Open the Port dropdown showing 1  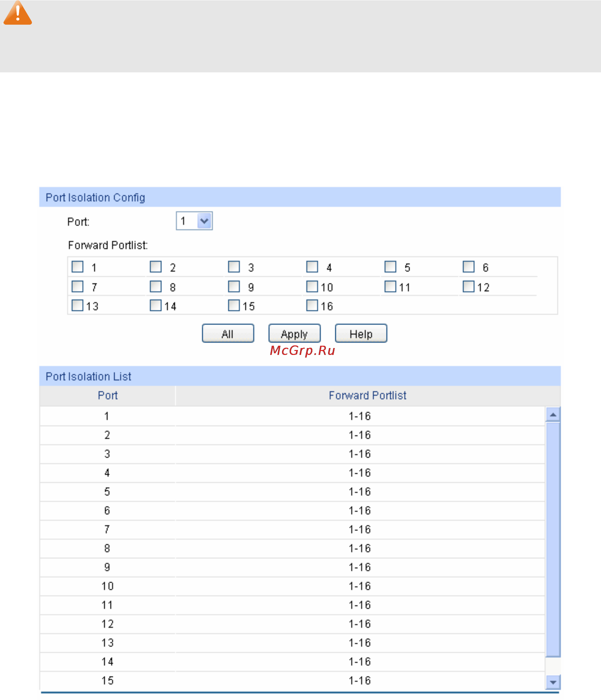[194, 221]
